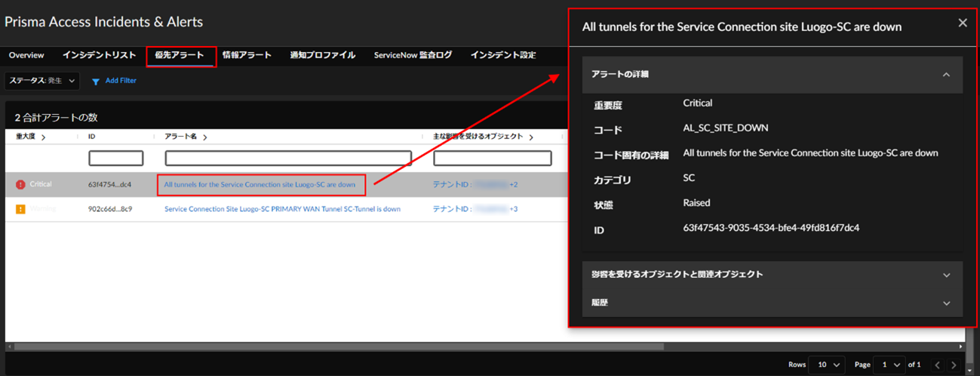Open the 通知プロファイル tab
Screen dimensions: 980x376
[322, 55]
